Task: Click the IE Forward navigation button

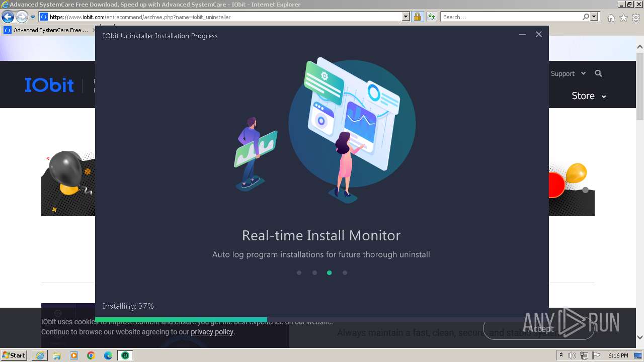Action: point(22,17)
